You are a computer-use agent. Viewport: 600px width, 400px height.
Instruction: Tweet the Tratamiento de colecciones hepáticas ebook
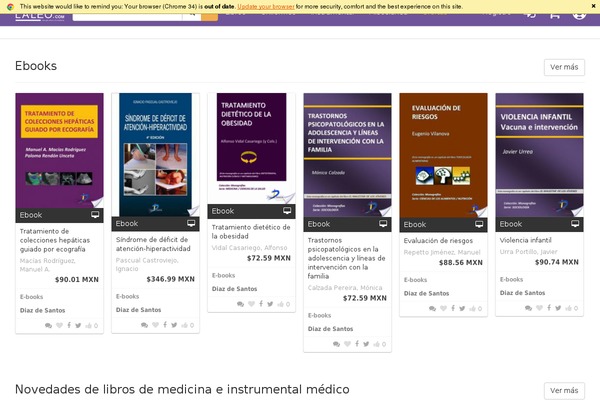click(x=78, y=325)
